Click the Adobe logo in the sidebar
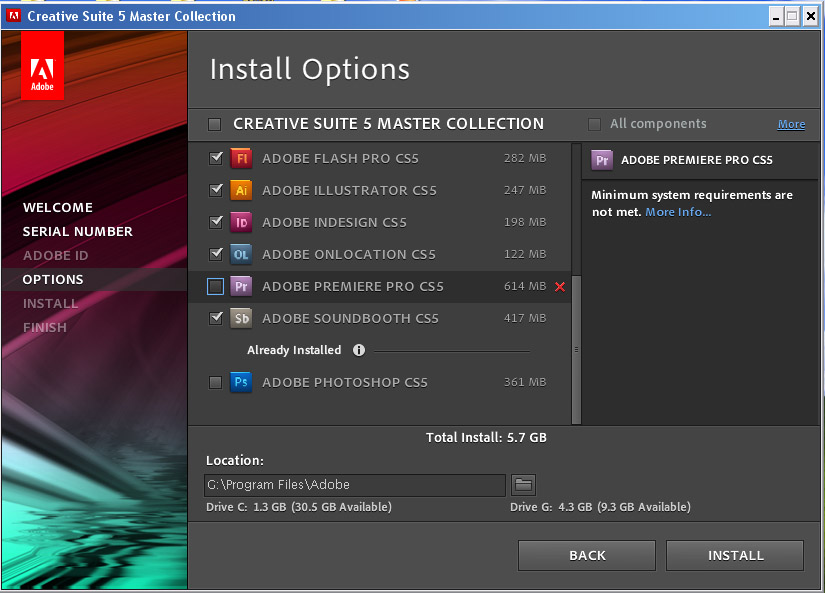This screenshot has height=593, width=825. click(42, 66)
